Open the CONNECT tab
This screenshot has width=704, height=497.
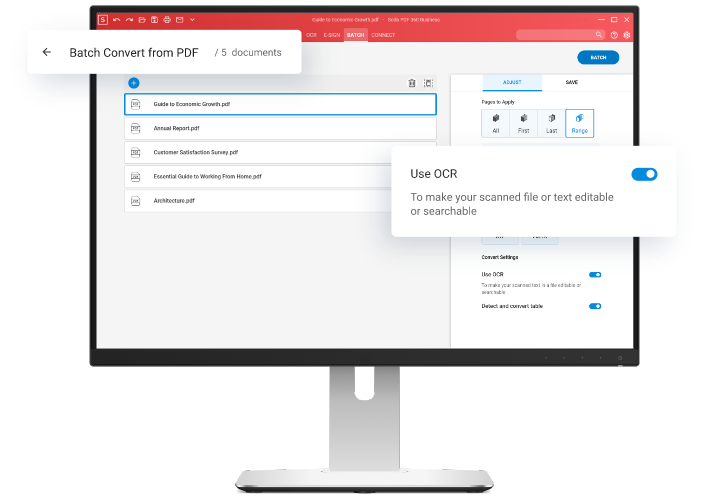click(383, 35)
